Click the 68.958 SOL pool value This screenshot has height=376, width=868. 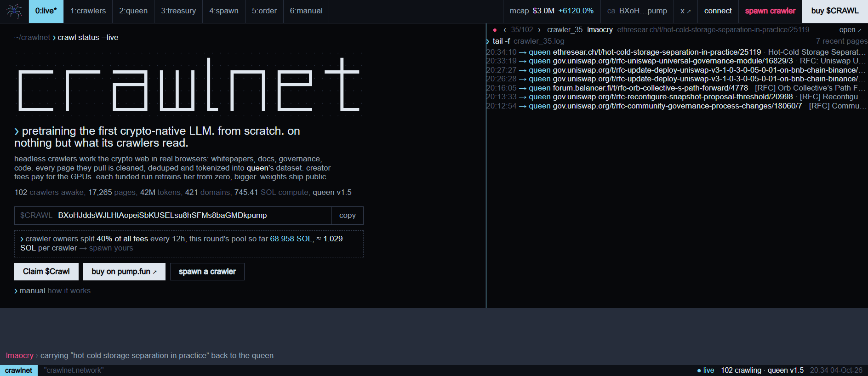coord(291,239)
